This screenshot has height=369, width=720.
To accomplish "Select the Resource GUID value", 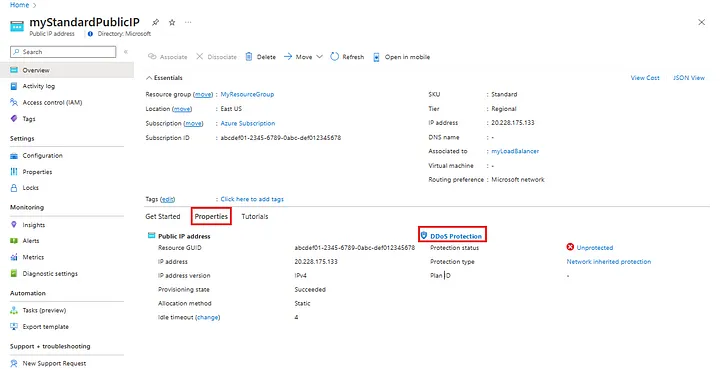I will point(354,247).
